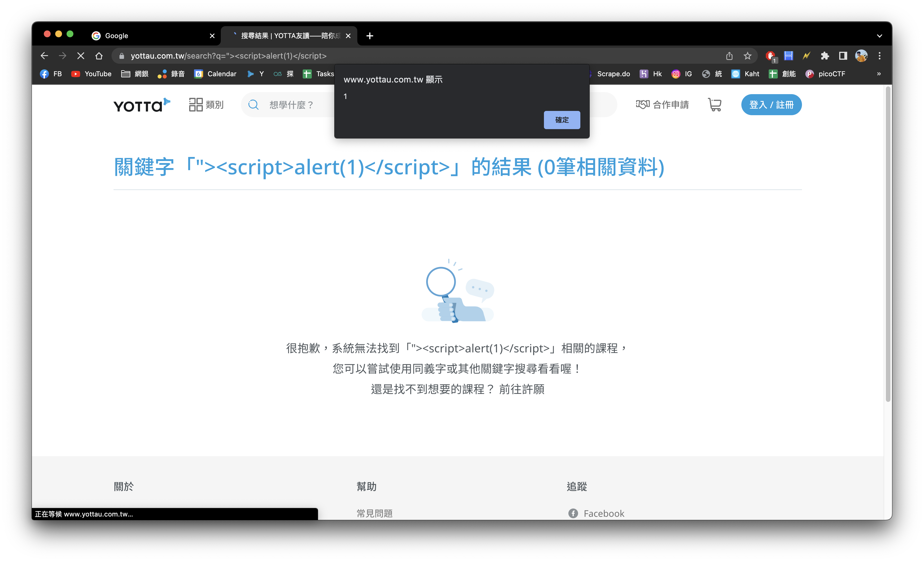
Task: Stop page loading with the X button
Action: 81,56
